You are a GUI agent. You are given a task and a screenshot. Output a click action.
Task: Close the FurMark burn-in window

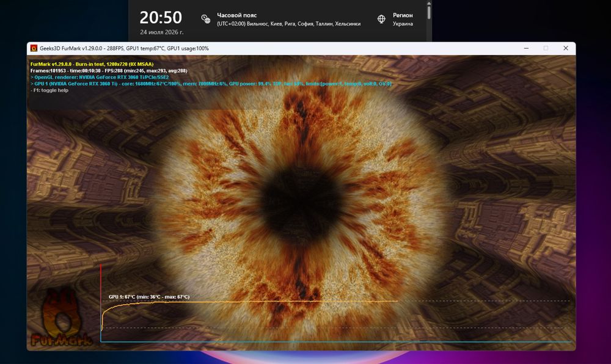[565, 48]
